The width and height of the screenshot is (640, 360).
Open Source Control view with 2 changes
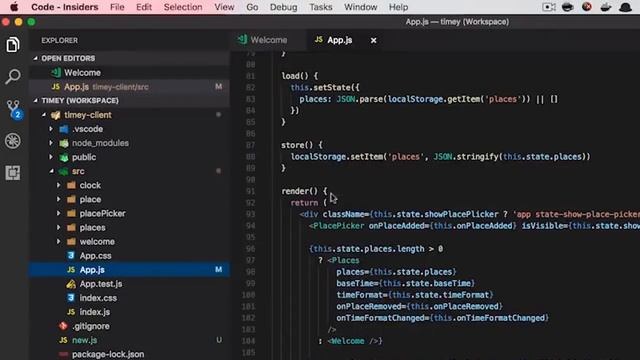click(x=13, y=109)
